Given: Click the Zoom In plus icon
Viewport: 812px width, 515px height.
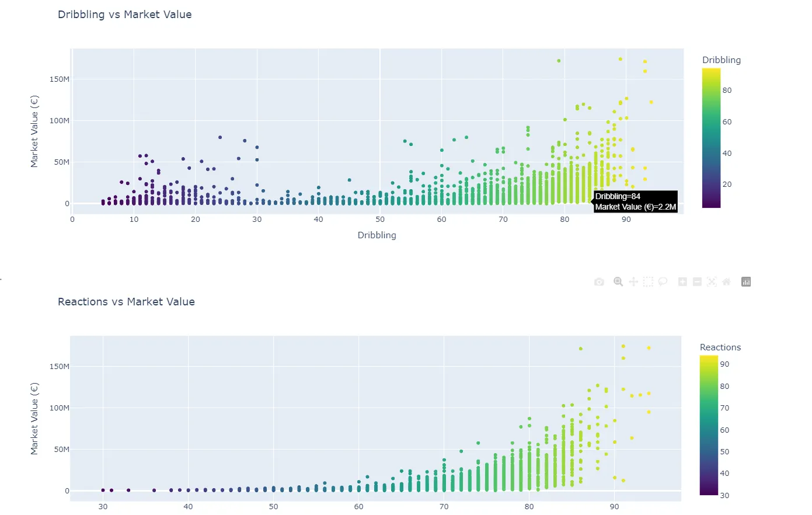Looking at the screenshot, I should (682, 282).
